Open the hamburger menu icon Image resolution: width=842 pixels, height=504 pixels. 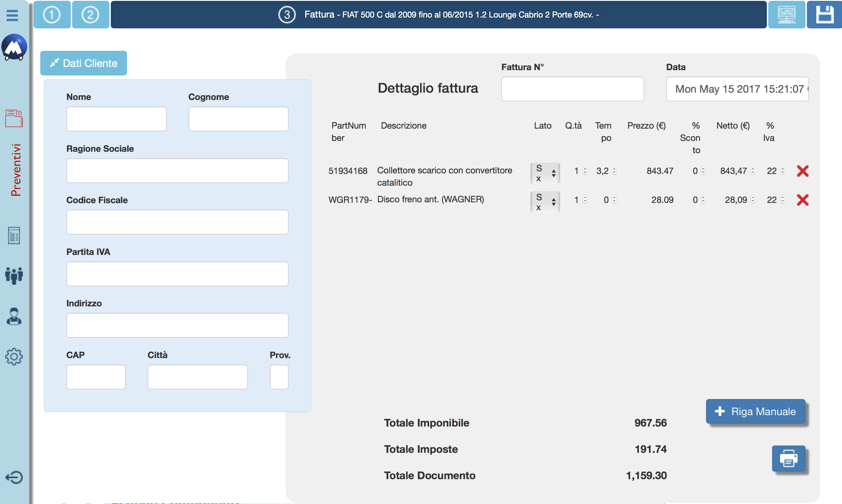point(12,15)
